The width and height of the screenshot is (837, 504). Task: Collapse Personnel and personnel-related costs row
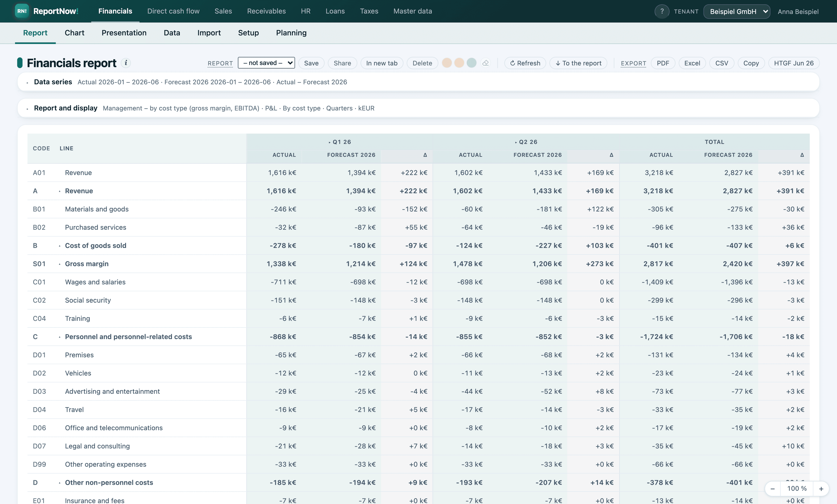[x=60, y=337]
